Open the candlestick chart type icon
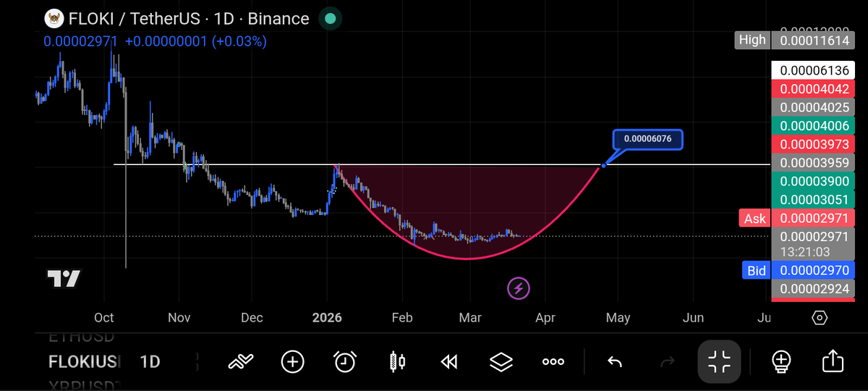The width and height of the screenshot is (868, 391). click(397, 361)
